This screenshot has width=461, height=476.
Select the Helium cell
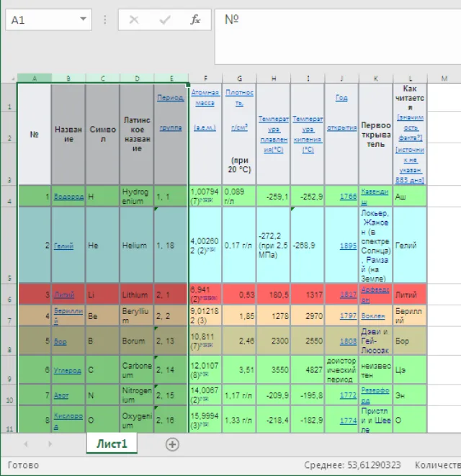137,246
